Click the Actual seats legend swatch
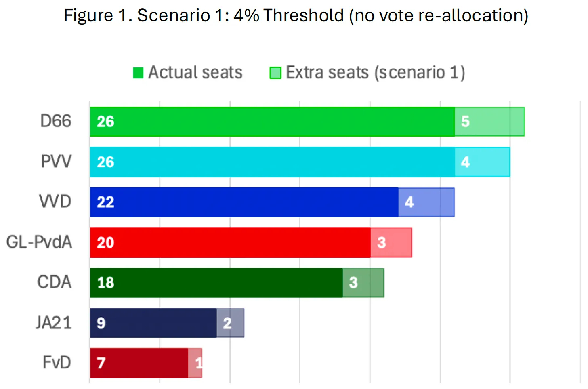This screenshot has width=588, height=389. click(x=138, y=73)
